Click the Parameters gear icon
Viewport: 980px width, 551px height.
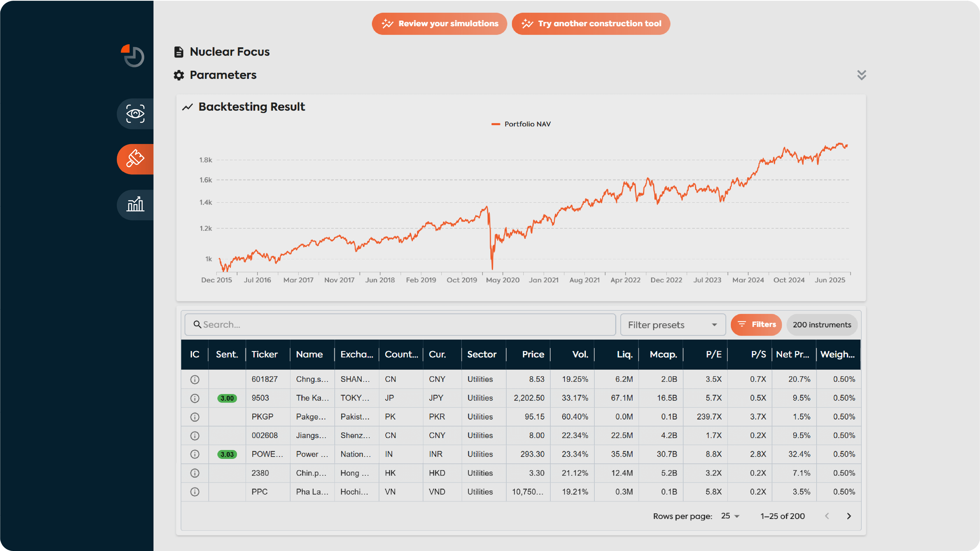tap(179, 75)
